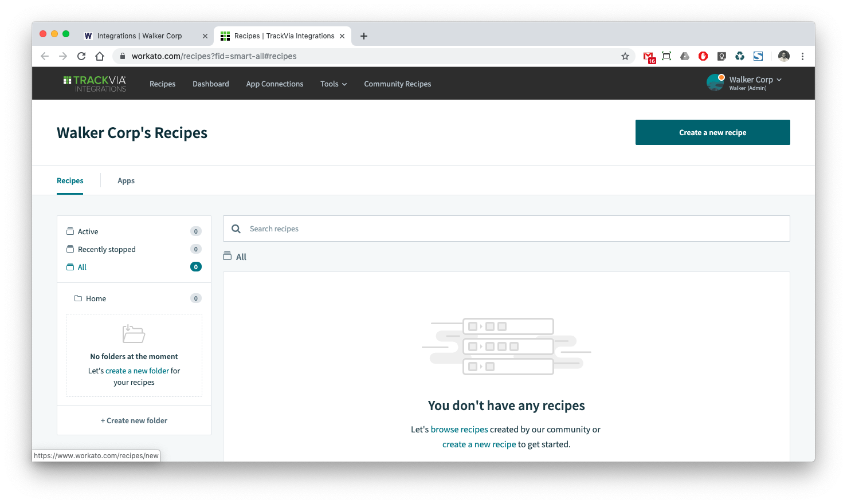
Task: Click the 'No folders at the moment' text
Action: [134, 356]
